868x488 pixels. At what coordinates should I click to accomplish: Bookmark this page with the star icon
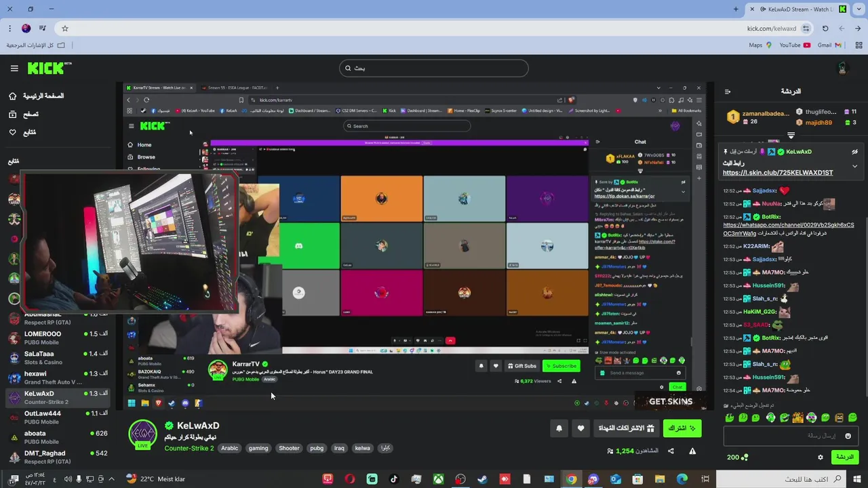[x=65, y=28]
